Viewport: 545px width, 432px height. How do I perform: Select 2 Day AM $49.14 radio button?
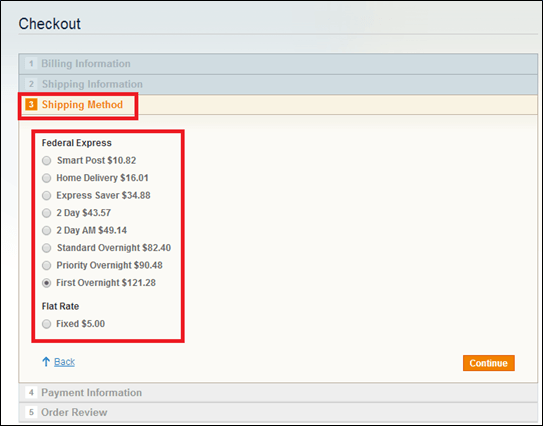coord(47,230)
